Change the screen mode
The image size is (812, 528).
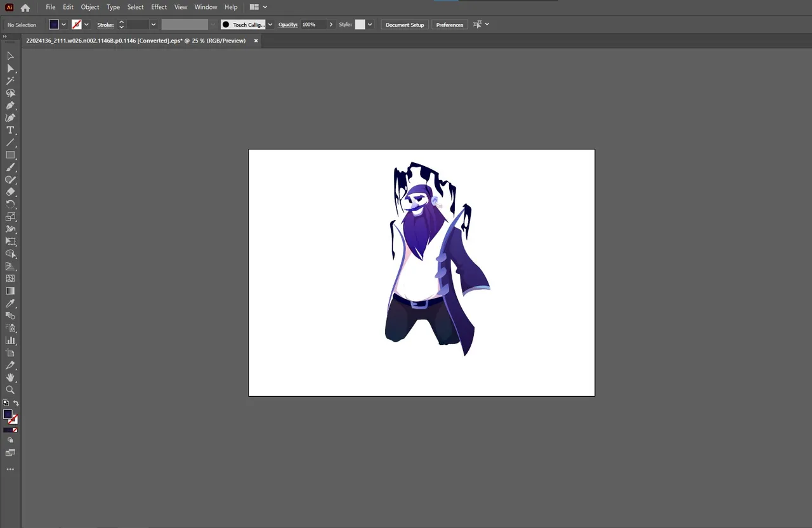tap(10, 453)
